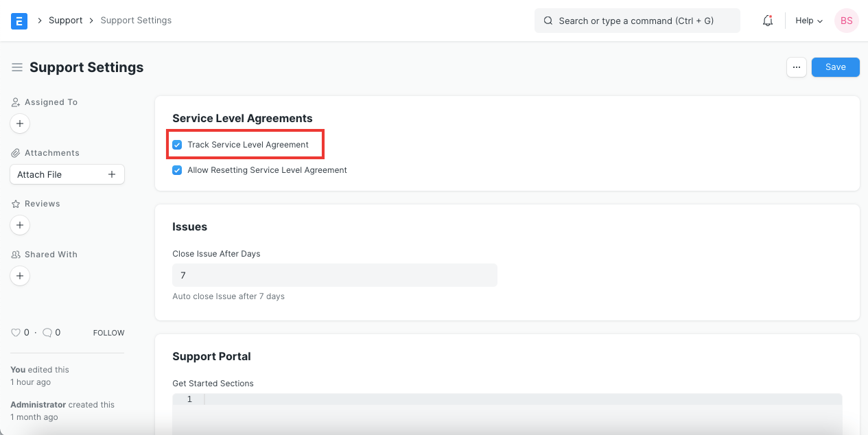Click the attachments paperclip icon
This screenshot has height=435, width=868.
[x=15, y=152]
